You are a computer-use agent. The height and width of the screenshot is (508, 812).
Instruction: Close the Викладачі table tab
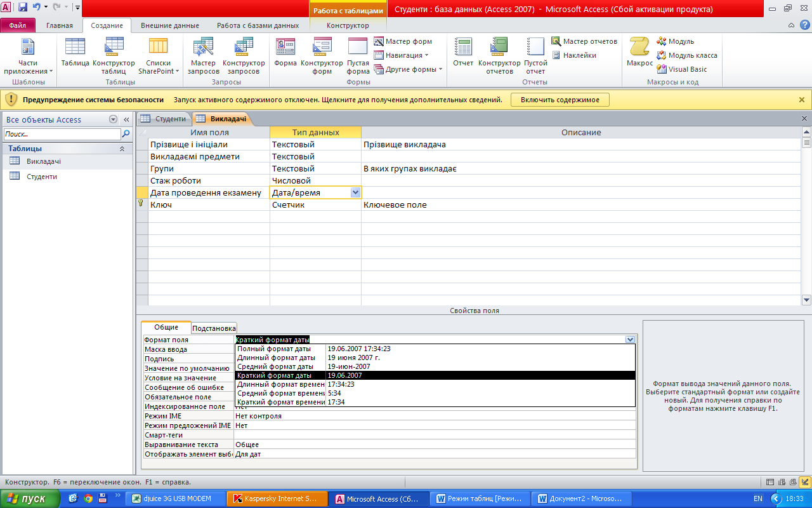click(x=804, y=119)
